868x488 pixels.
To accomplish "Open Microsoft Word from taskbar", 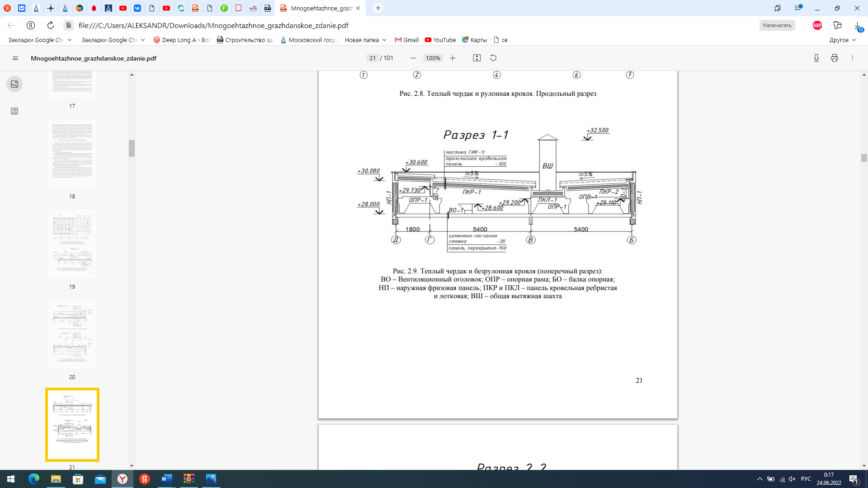I will (166, 479).
